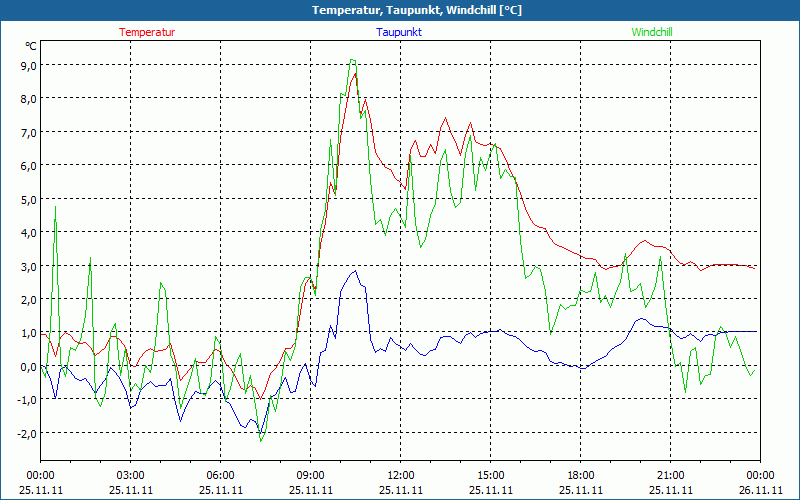The width and height of the screenshot is (800, 500).
Task: Click the 18:00 time axis label
Action: [581, 475]
